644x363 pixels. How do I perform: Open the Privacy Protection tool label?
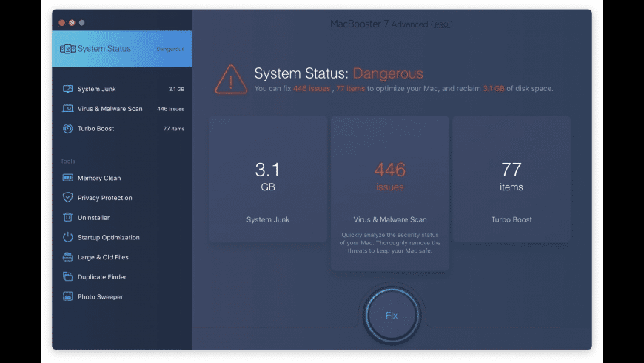click(104, 198)
